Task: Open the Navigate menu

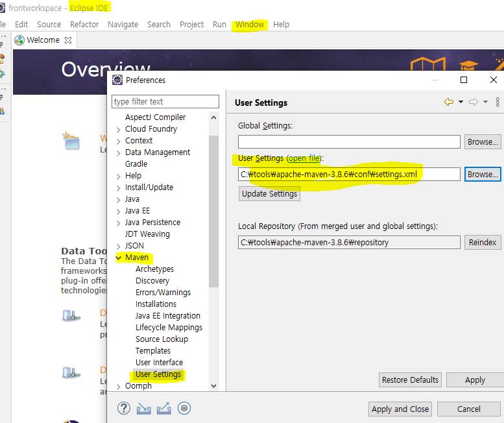Action: [x=123, y=25]
